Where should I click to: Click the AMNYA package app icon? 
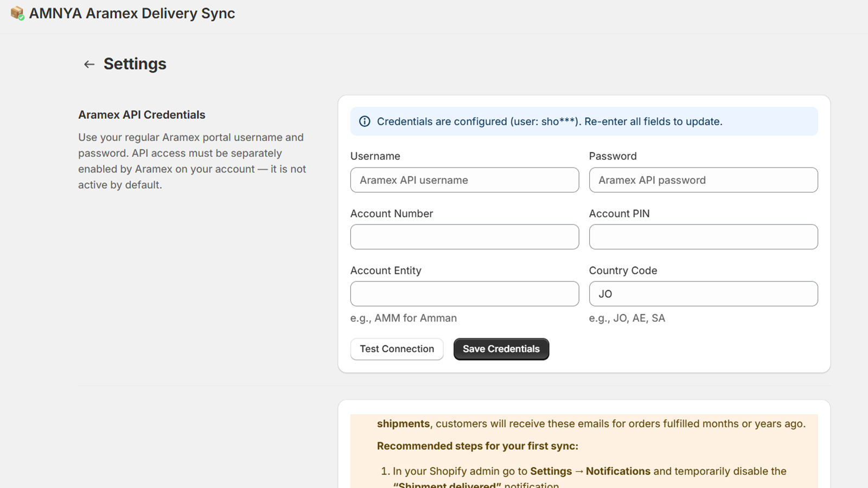[17, 14]
